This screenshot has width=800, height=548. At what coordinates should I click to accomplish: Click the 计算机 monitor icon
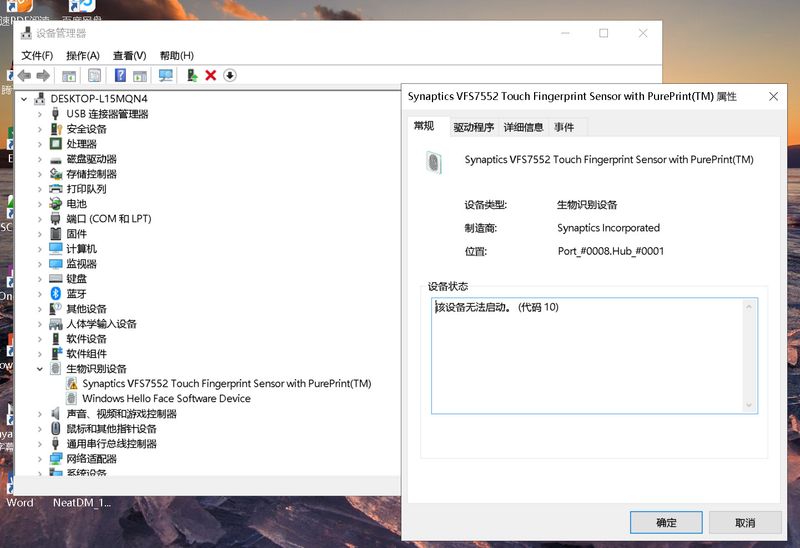(x=56, y=248)
